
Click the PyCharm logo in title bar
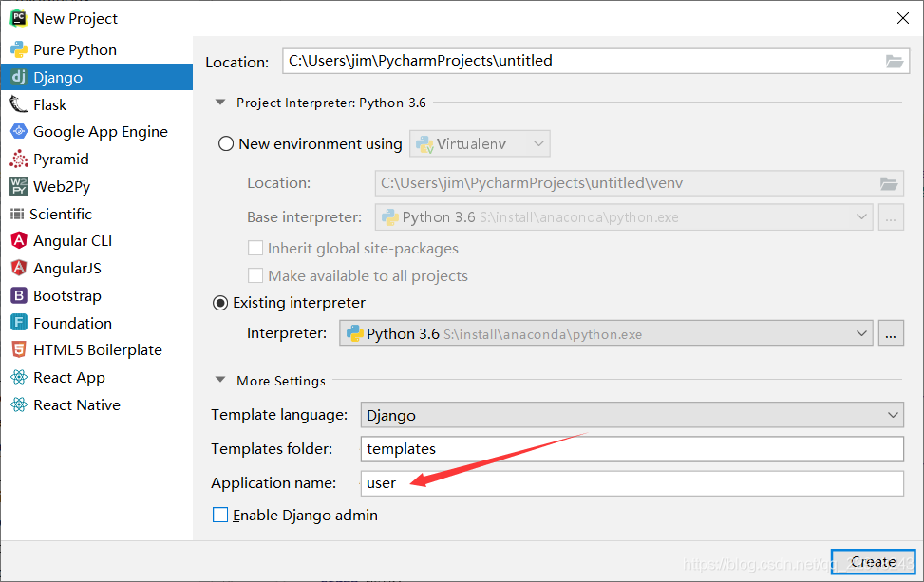(19, 18)
